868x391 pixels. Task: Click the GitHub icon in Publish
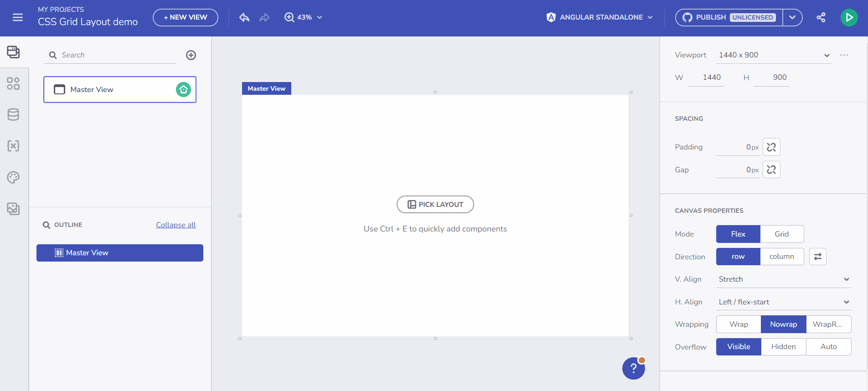[687, 17]
